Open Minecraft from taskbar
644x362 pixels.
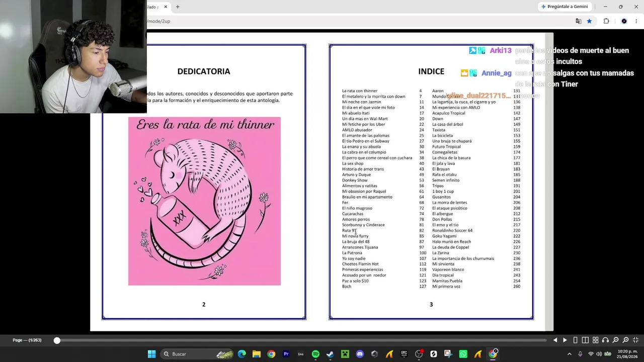coord(345,354)
